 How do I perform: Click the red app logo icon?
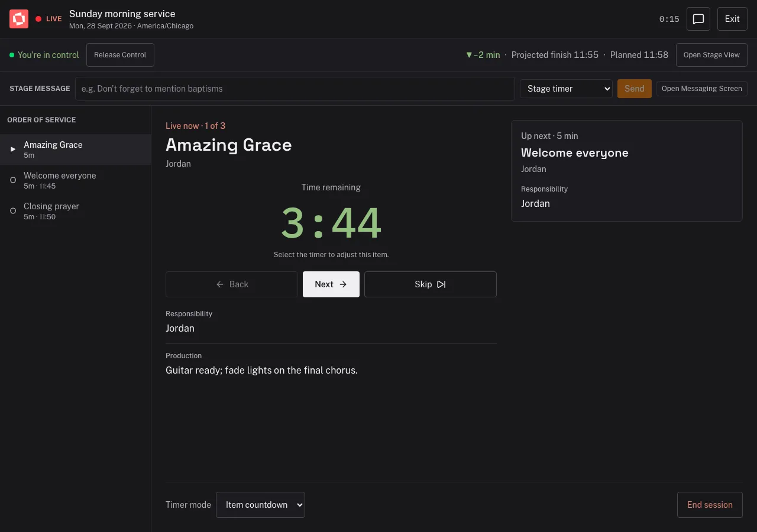[19, 19]
